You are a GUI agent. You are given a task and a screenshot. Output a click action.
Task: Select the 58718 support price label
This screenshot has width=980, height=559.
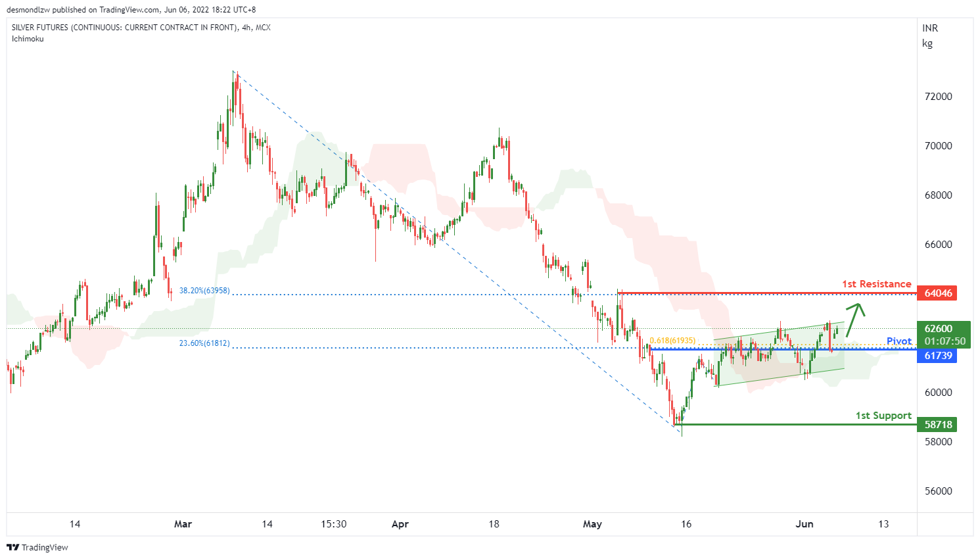pyautogui.click(x=937, y=425)
